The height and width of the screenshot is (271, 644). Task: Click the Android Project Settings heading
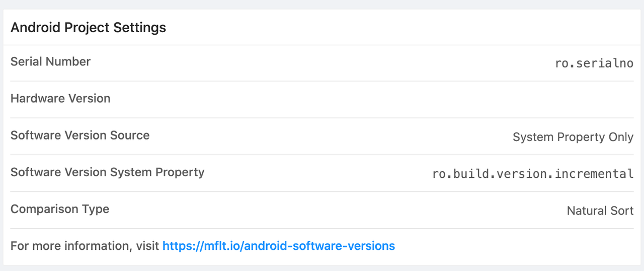88,27
